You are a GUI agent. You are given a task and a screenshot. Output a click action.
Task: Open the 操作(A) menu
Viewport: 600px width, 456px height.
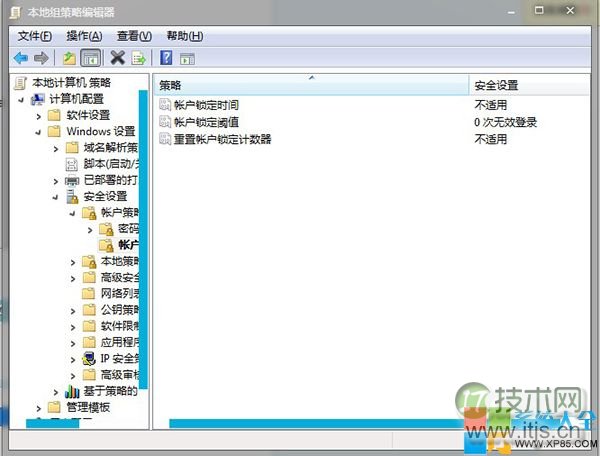click(x=84, y=36)
